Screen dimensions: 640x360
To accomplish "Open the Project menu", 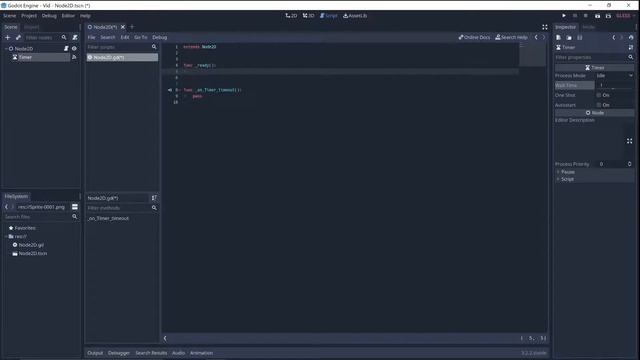I will click(x=29, y=16).
